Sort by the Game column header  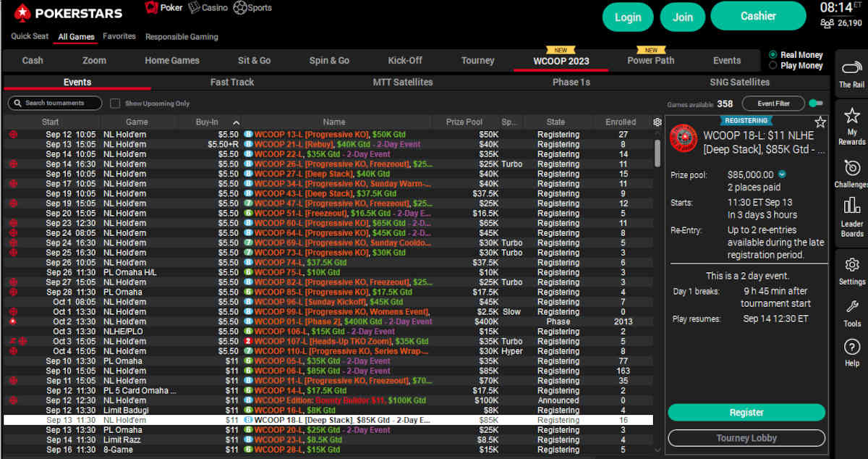[137, 122]
